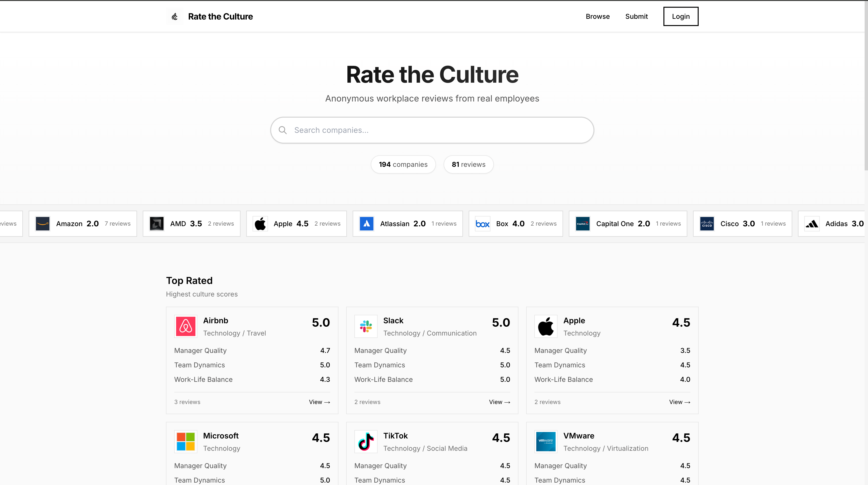Select Box name in the ticker

(502, 224)
